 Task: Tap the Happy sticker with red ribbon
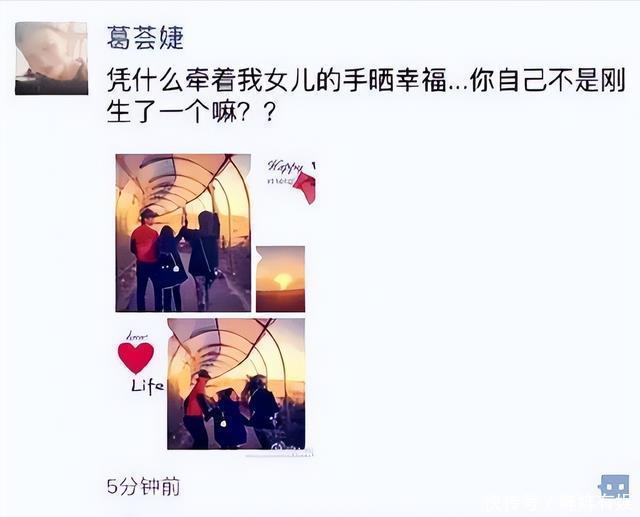click(x=291, y=179)
